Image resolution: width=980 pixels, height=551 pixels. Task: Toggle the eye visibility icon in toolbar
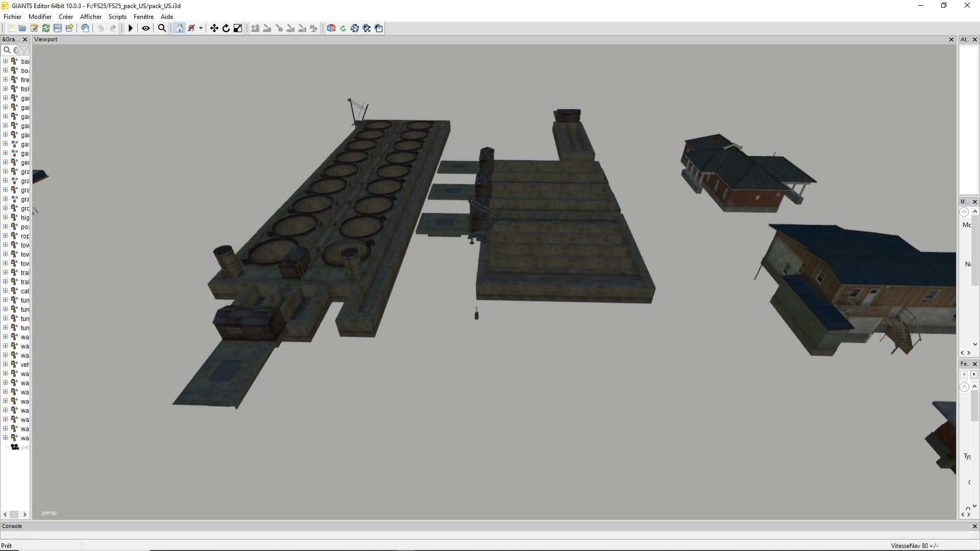[146, 28]
